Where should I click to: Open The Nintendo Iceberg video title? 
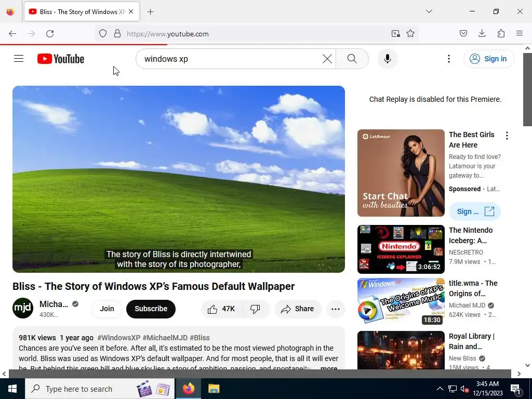pyautogui.click(x=471, y=235)
